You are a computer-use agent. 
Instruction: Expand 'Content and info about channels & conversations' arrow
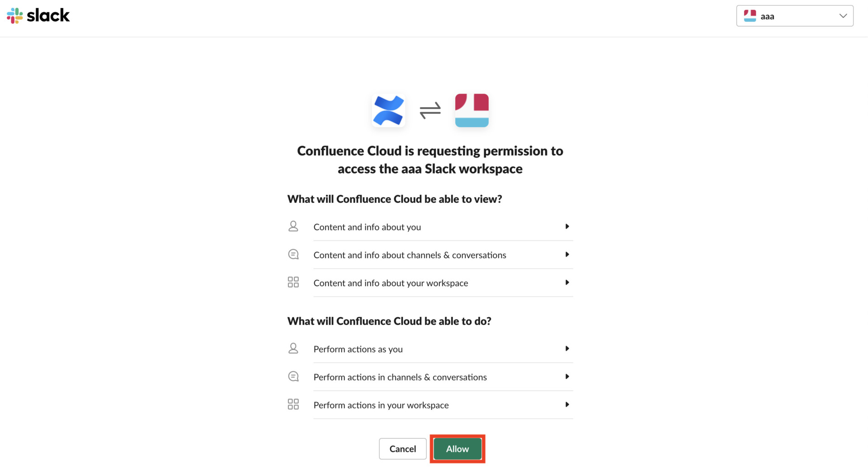click(x=567, y=254)
